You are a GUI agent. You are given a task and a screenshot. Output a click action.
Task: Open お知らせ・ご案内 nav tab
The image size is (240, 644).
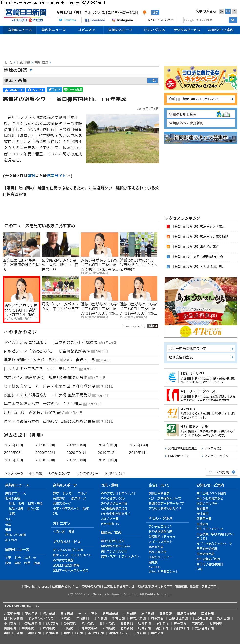[220, 30]
